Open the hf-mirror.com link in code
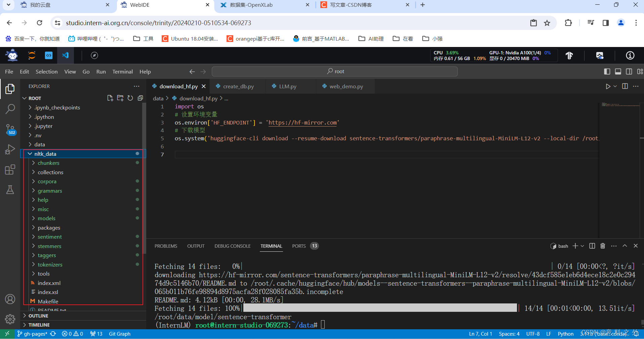Image resolution: width=644 pixels, height=339 pixels. point(303,123)
